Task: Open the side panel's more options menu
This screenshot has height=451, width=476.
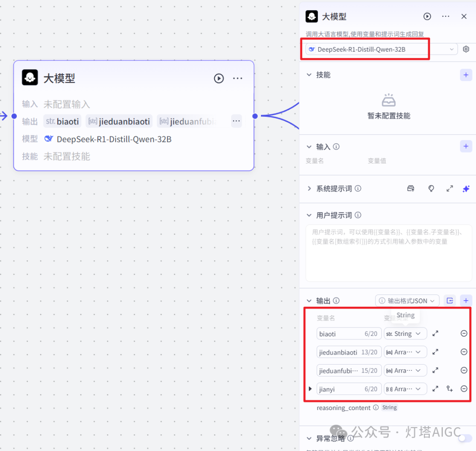Action: (446, 16)
